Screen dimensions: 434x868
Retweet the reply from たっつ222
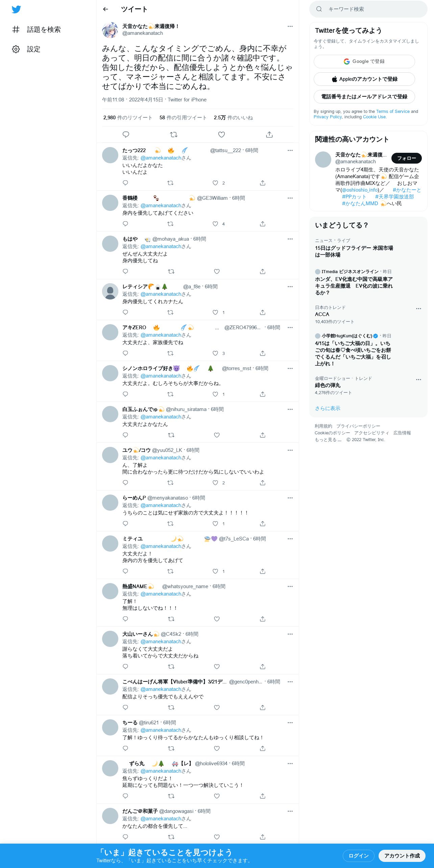[170, 183]
